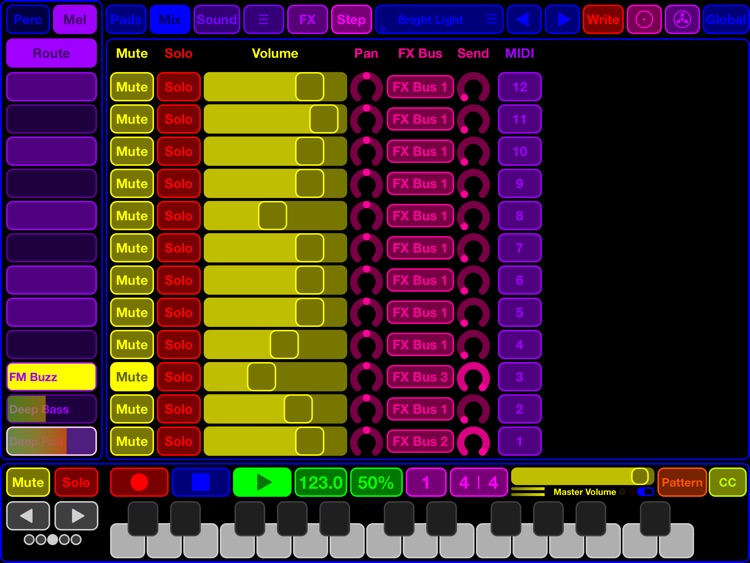Toggle Solo on the channel 3 row
750x563 pixels.
click(x=178, y=377)
